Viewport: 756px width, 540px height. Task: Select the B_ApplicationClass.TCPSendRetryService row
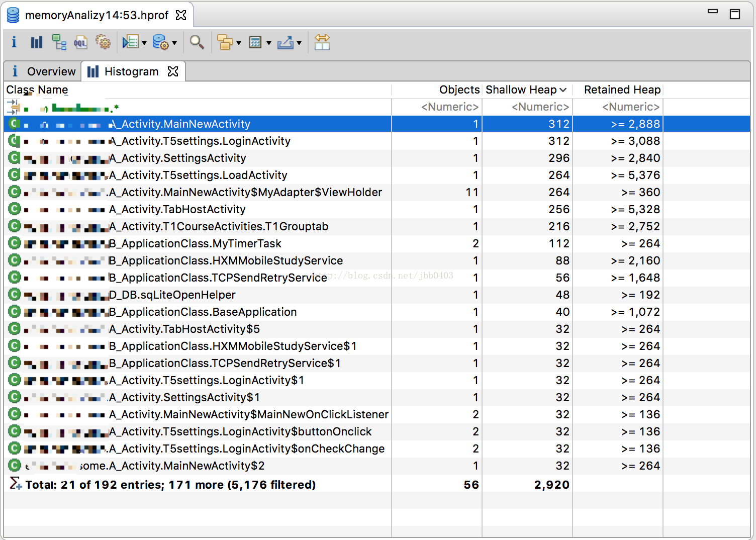click(x=377, y=278)
